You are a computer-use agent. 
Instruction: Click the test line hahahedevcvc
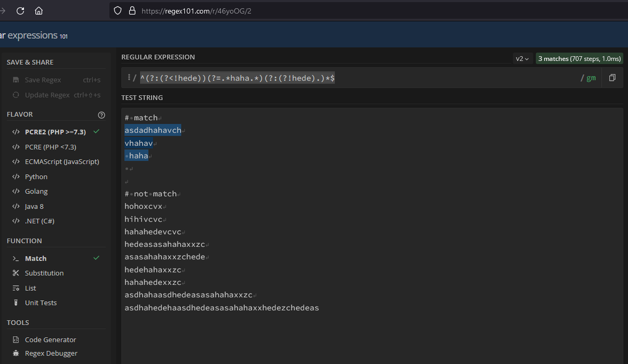pyautogui.click(x=153, y=232)
